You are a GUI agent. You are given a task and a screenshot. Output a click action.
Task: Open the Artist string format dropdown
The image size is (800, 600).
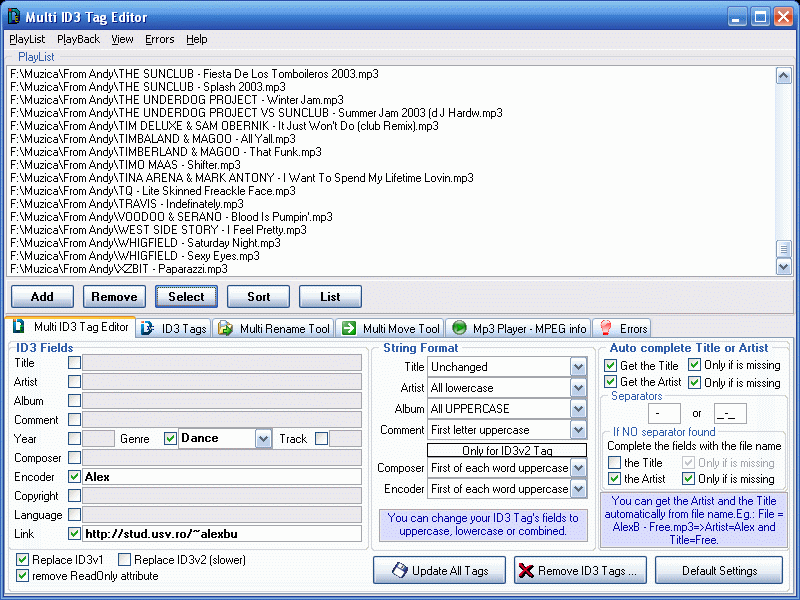[x=578, y=388]
